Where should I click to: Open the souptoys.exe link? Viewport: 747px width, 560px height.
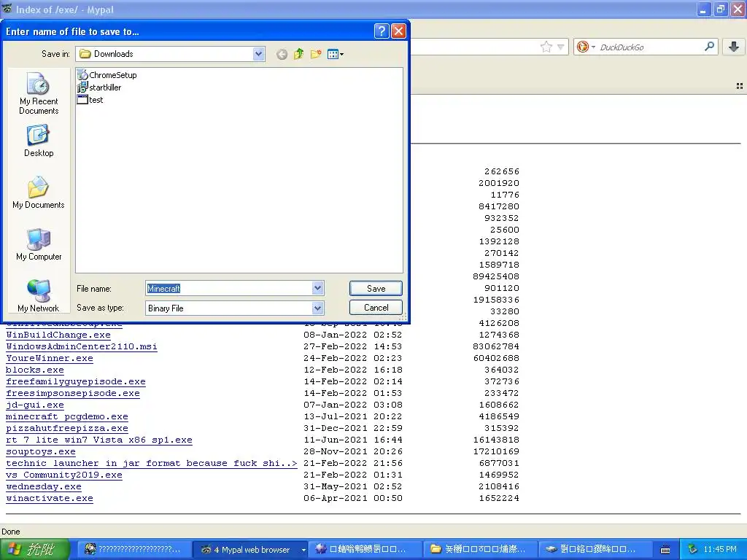point(41,451)
